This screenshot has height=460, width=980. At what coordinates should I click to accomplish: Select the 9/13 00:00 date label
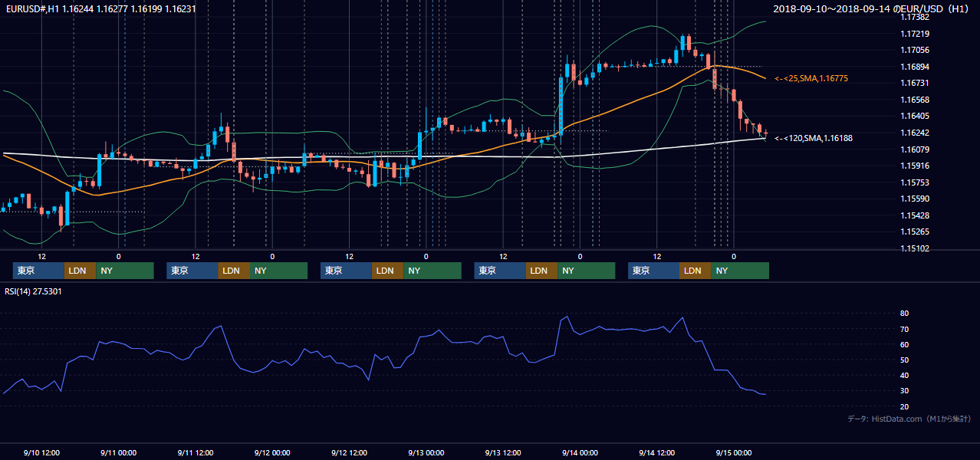tap(426, 452)
